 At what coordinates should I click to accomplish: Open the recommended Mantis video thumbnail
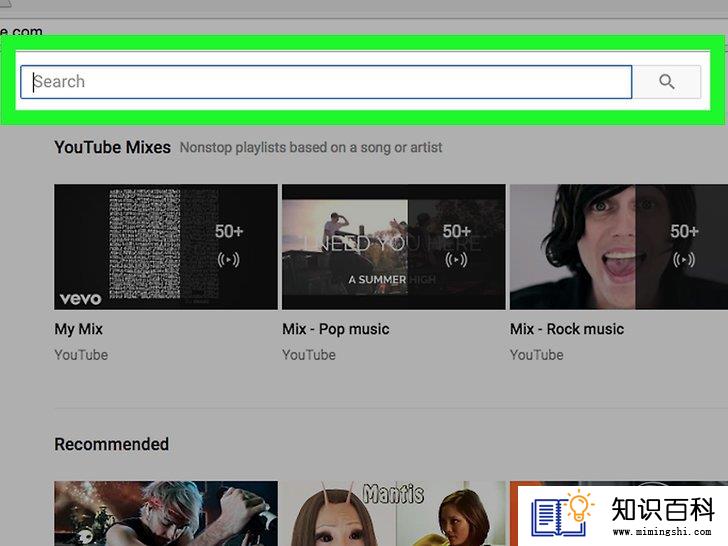[x=394, y=514]
